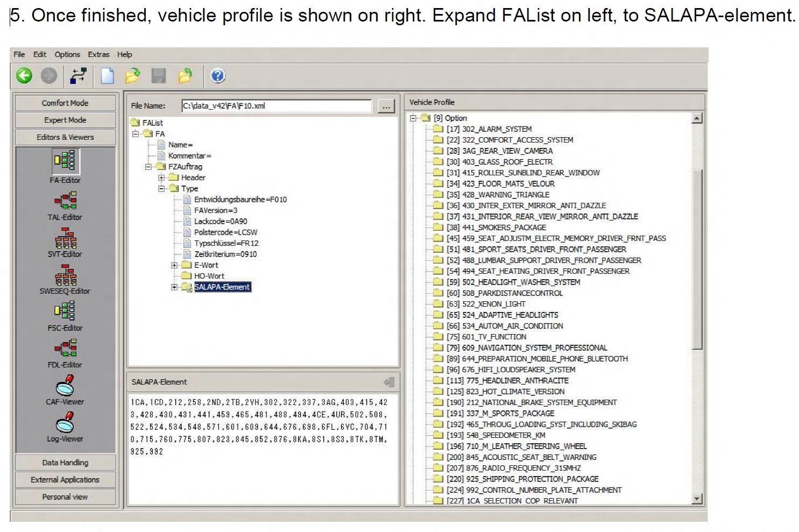Collapse the [9] Option tree node
799x532 pixels.
click(413, 118)
